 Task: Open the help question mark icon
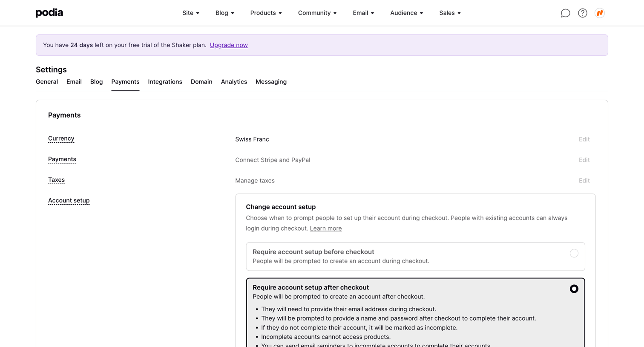tap(582, 13)
